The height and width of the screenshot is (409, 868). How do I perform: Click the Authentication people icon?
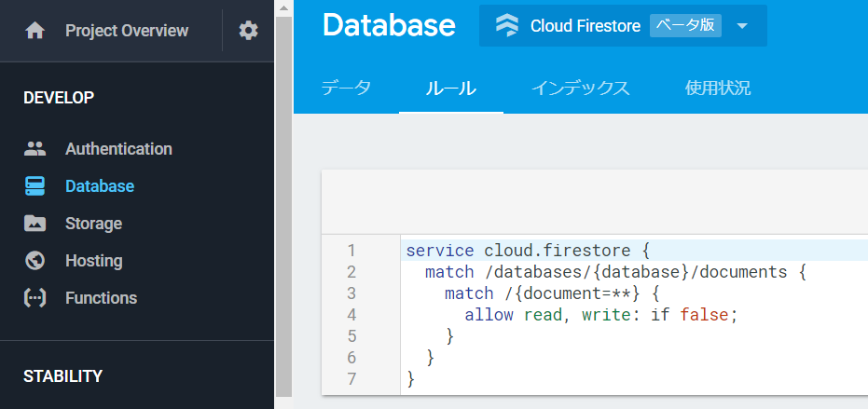tap(34, 149)
